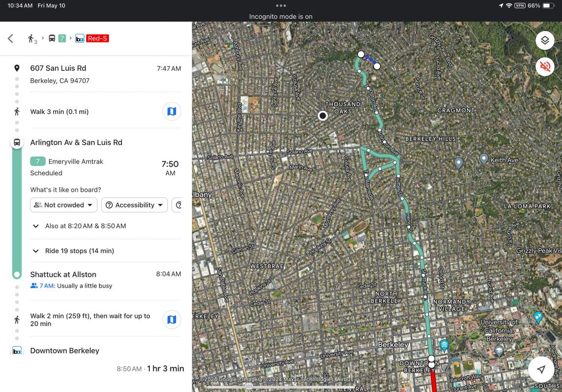Tap the BART logo in route summary
Screen dimensions: 562x392
point(79,38)
